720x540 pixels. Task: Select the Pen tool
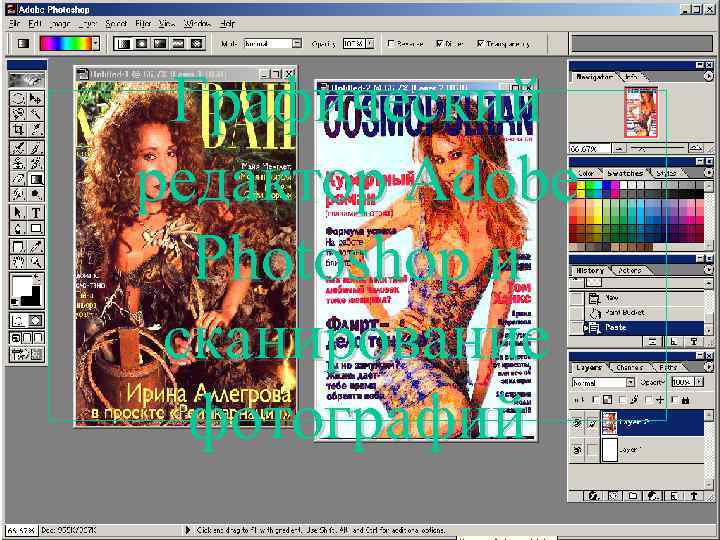coord(18,228)
